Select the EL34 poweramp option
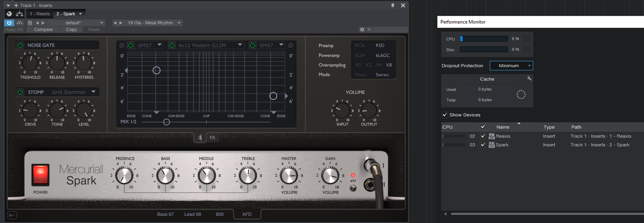644x223 pixels. click(x=360, y=55)
